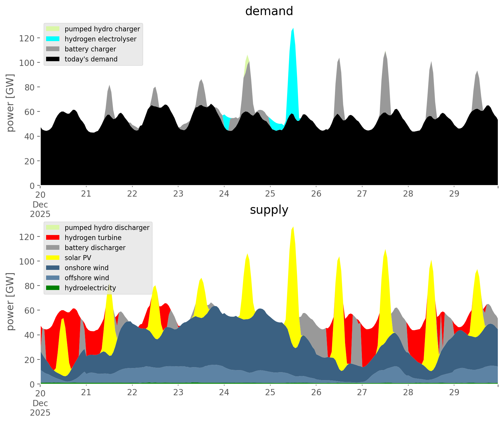This screenshot has width=504, height=423.
Task: Click the cyan hydrogen electrolyser legend swatch
Action: click(53, 39)
